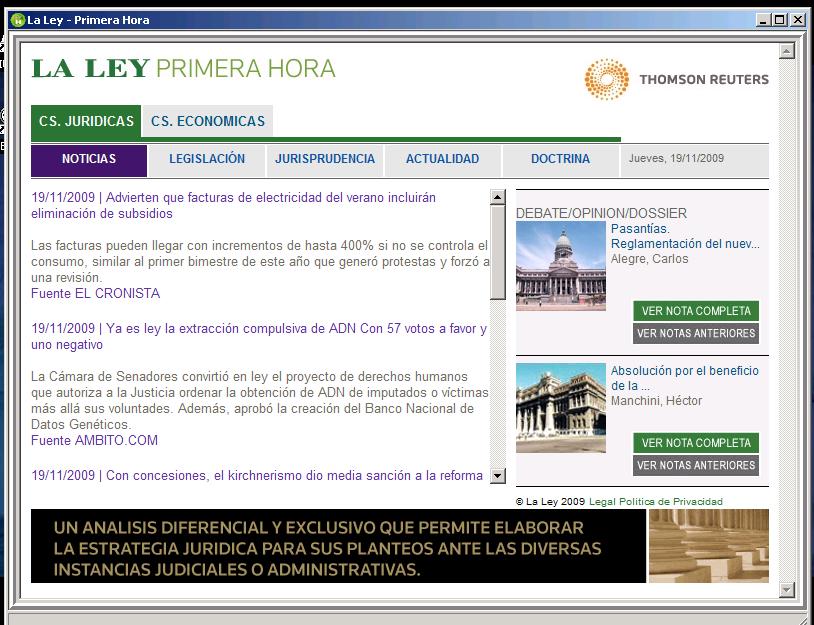Click the Congress building thumbnail
Viewport: 814px width, 625px height.
[561, 266]
